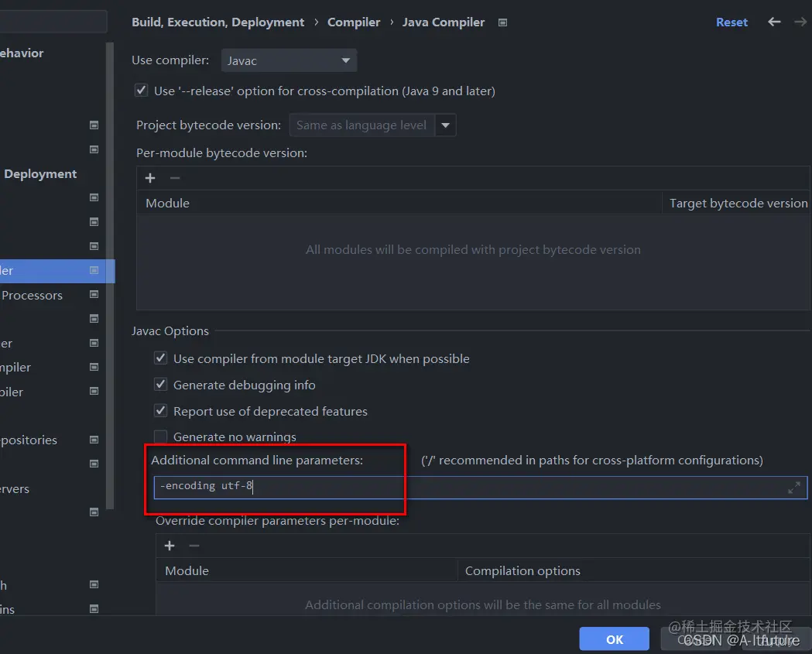The height and width of the screenshot is (654, 812).
Task: Toggle Generate debugging info checkbox
Action: tap(160, 384)
